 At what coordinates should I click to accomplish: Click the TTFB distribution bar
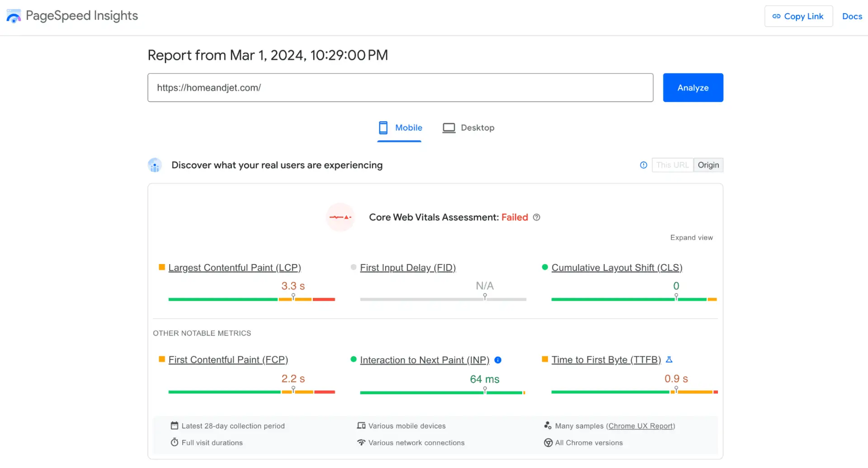click(634, 392)
